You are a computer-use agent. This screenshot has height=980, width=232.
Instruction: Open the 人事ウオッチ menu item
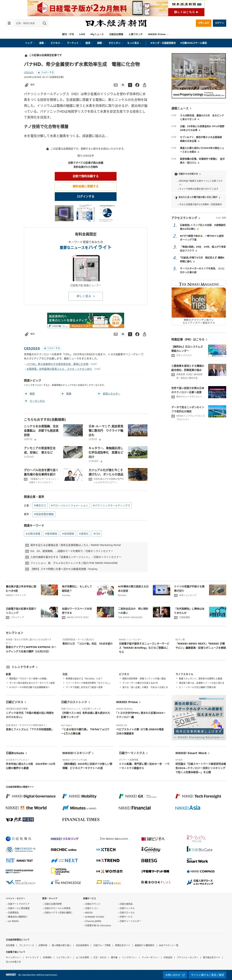point(135,34)
